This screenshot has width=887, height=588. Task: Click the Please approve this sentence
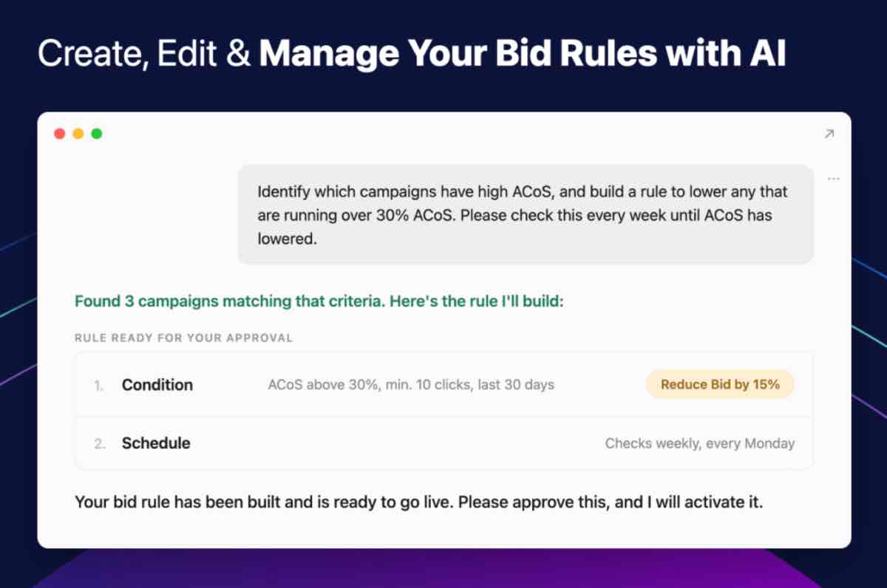point(611,503)
